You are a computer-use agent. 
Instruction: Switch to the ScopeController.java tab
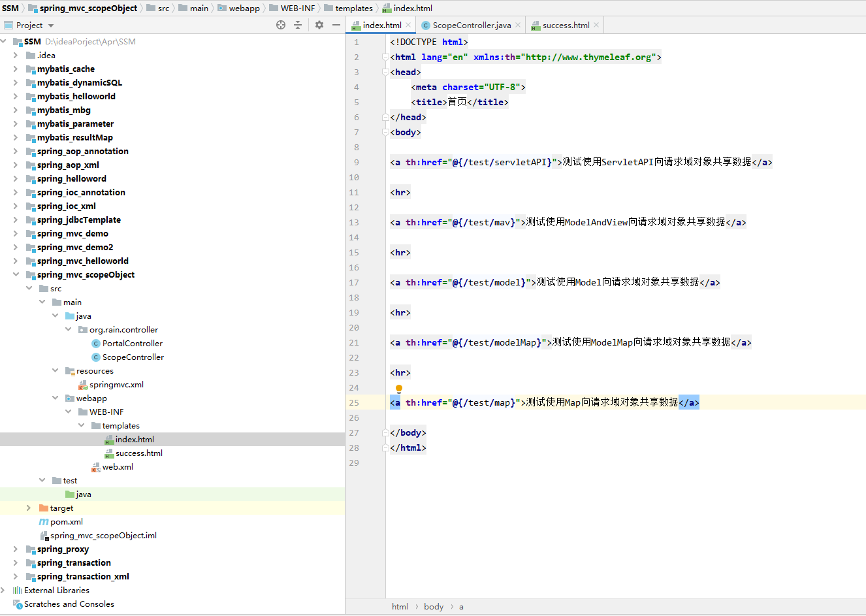click(x=472, y=25)
